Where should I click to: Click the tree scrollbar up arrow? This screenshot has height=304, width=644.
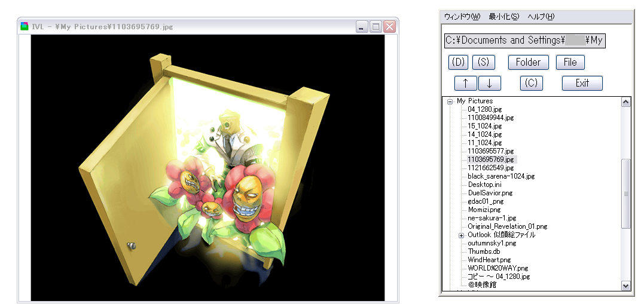[x=625, y=102]
